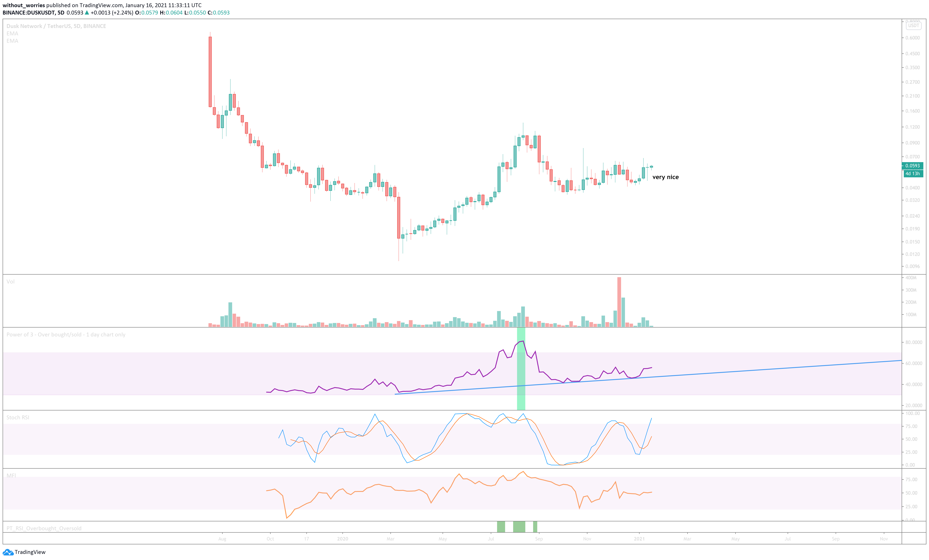Click the H:0.0604 high value in header
The image size is (929, 560).
coord(171,13)
